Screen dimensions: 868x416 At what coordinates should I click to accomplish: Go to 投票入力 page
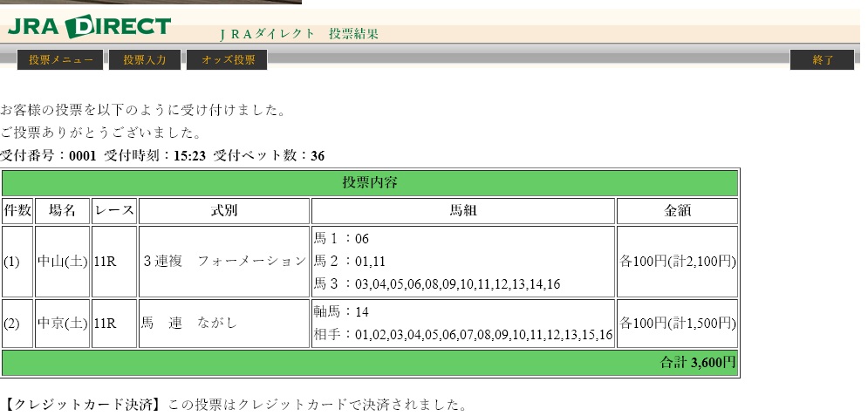(145, 60)
